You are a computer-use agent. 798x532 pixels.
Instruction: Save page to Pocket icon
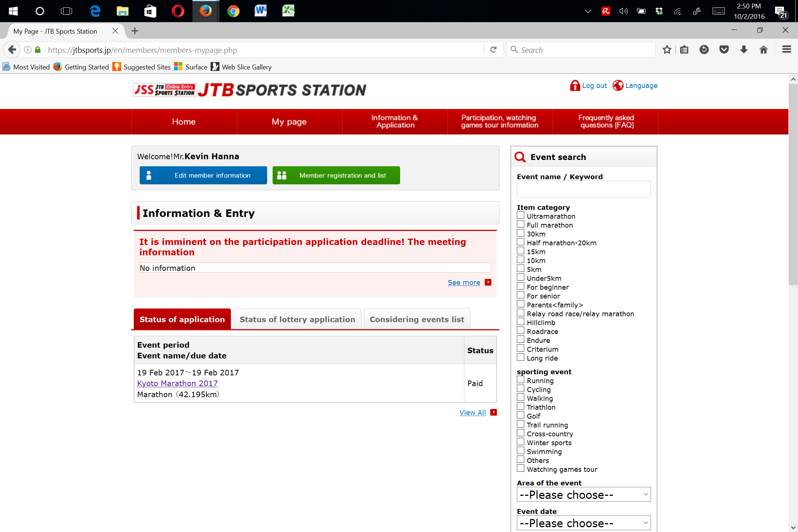pyautogui.click(x=724, y=50)
